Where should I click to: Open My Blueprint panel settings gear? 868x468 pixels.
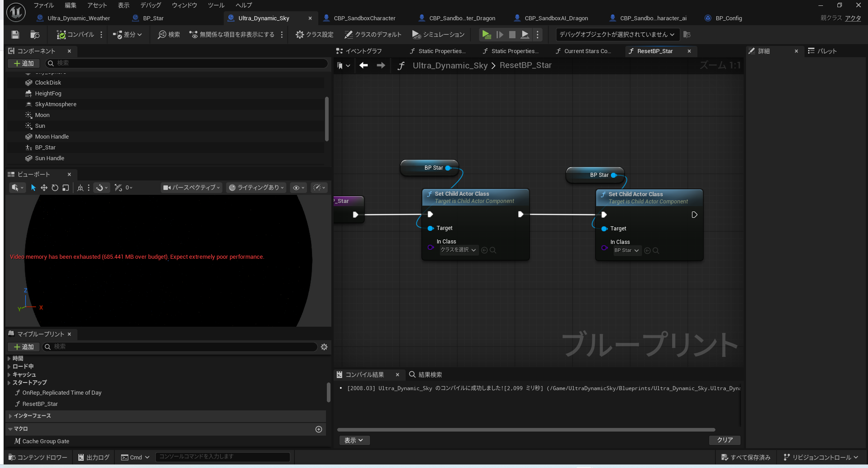click(324, 347)
